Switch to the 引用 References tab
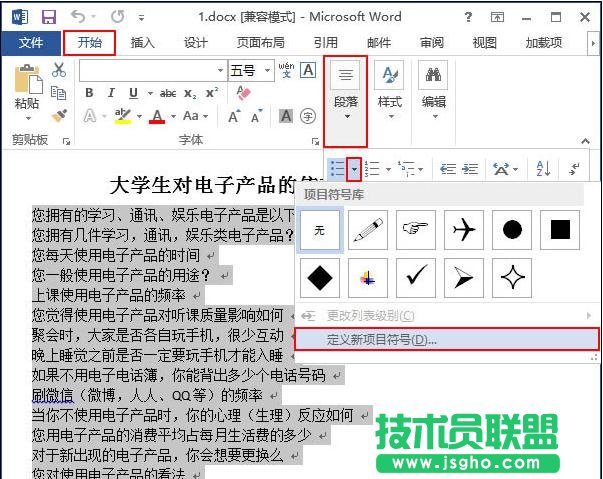 click(325, 42)
